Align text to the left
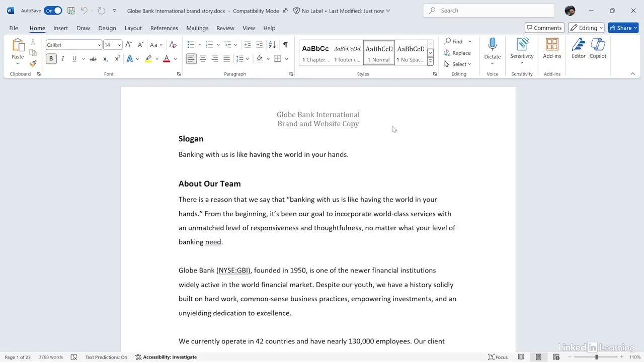The height and width of the screenshot is (362, 644). click(x=191, y=59)
